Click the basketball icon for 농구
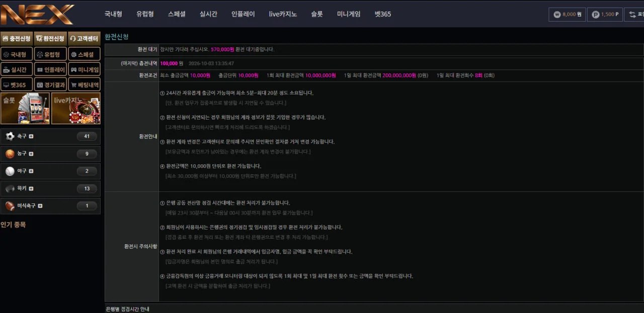 pyautogui.click(x=10, y=154)
